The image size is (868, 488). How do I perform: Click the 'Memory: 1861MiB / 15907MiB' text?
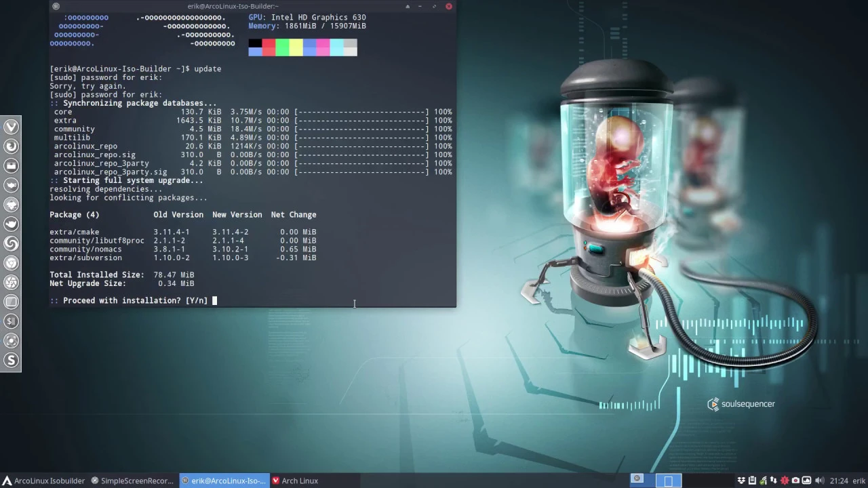tap(307, 26)
